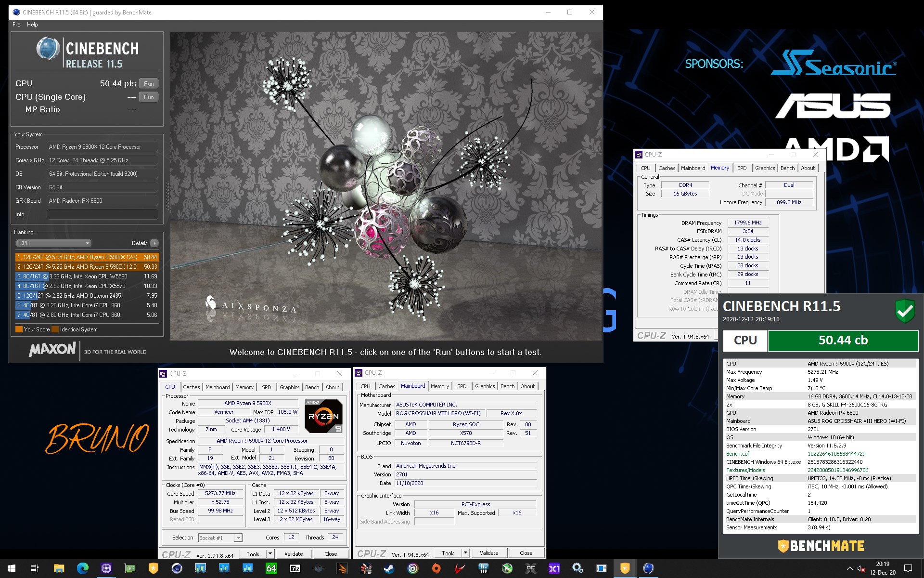Open the File menu in Cinebench
The image size is (924, 578).
(16, 25)
